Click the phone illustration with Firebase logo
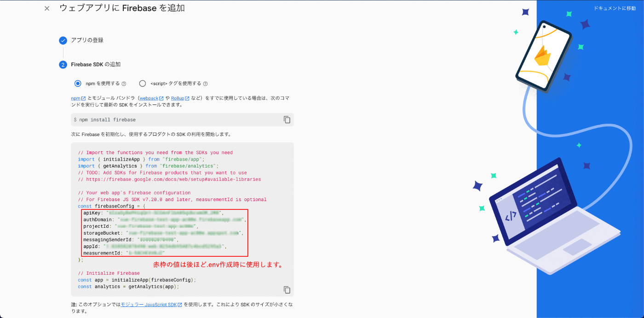The height and width of the screenshot is (318, 644). (543, 56)
